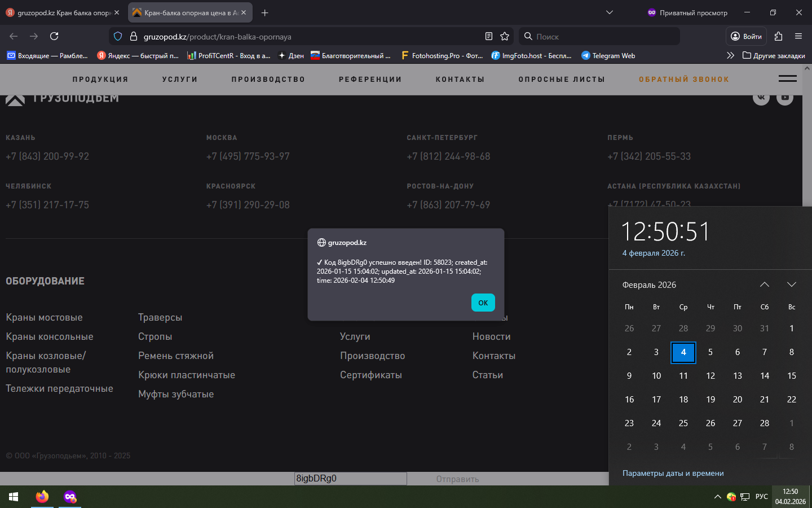
Task: Click the browser reload page icon
Action: (54, 36)
